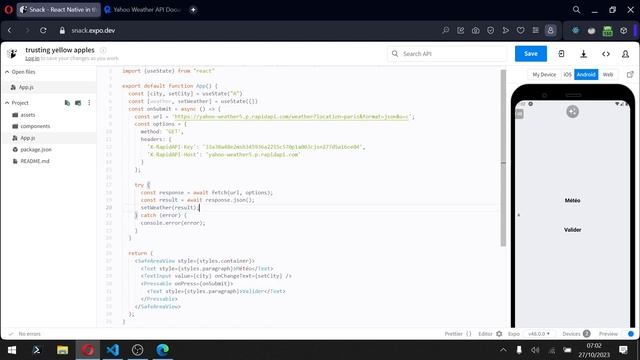
Task: Open the Devices count badge
Action: coord(587,333)
